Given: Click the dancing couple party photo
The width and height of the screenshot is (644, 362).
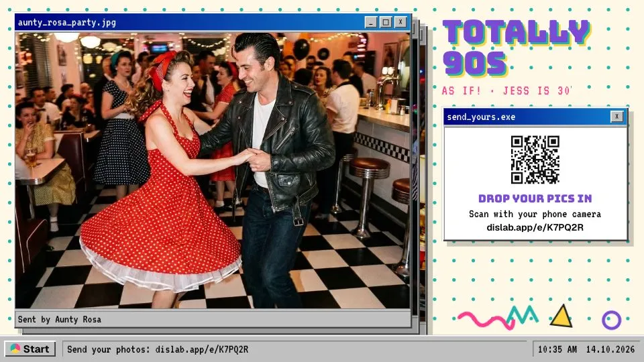Looking at the screenshot, I should coord(213,170).
